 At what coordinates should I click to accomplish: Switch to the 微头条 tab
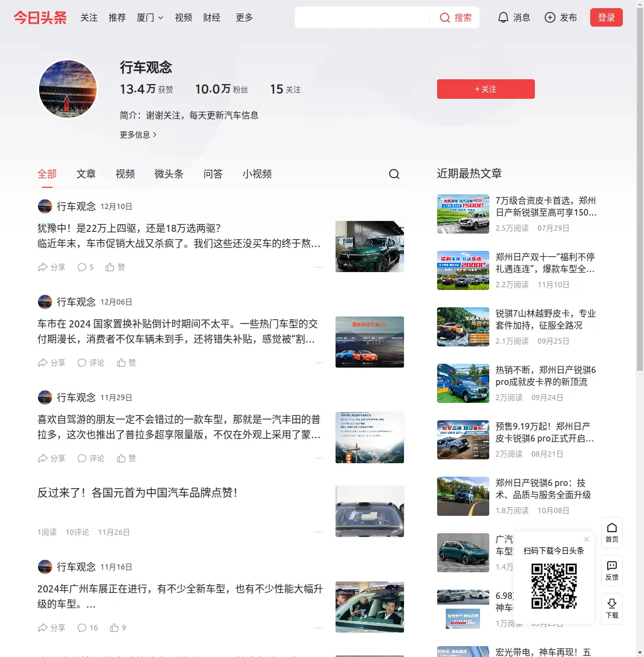169,174
